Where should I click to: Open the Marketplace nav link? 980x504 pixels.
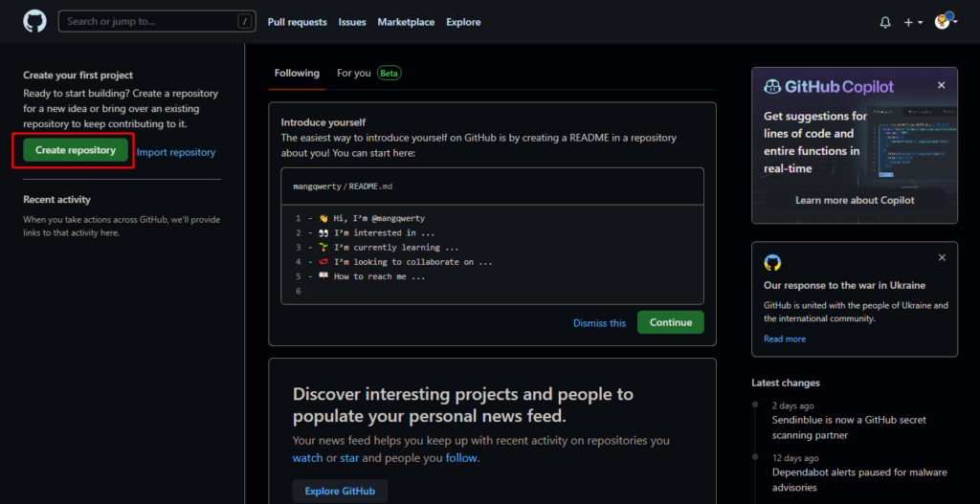[406, 22]
